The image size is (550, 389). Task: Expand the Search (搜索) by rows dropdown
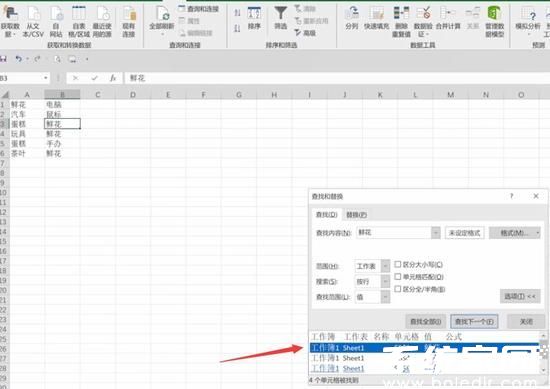coord(385,281)
